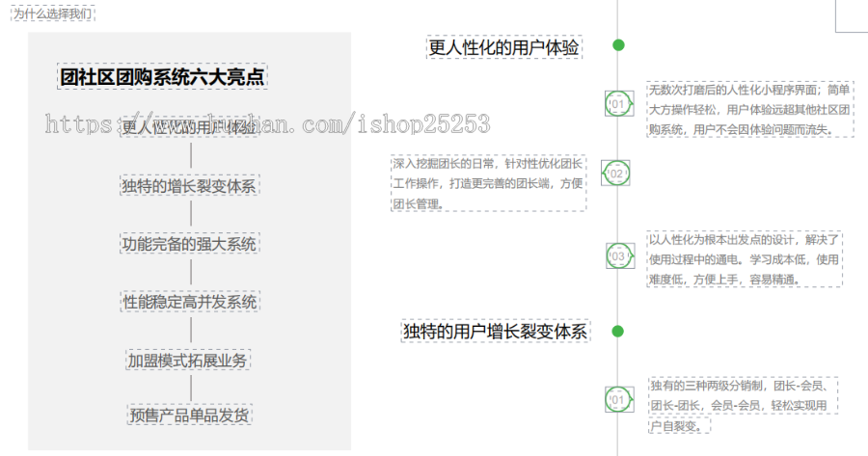868x456 pixels.
Task: Select the large heading 更人性化的用户体验 by timeline
Action: 503,47
